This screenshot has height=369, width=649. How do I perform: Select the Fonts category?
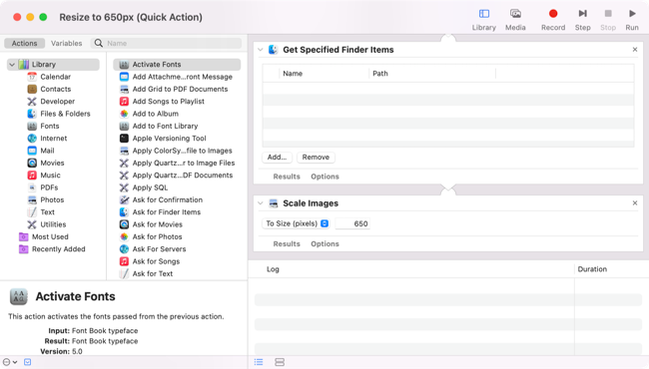click(x=50, y=126)
